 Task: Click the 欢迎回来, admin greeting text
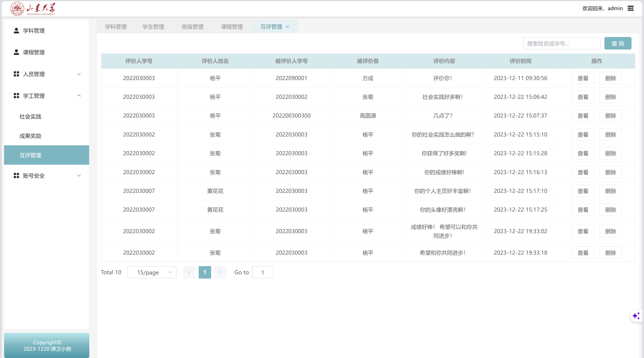[602, 8]
